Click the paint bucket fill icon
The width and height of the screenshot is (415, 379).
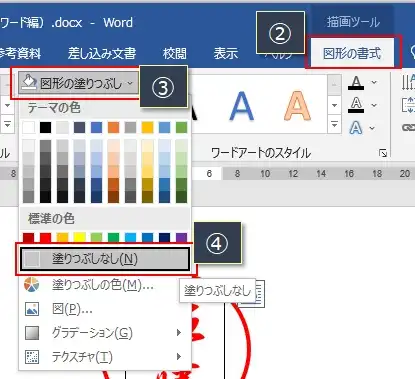pos(28,82)
